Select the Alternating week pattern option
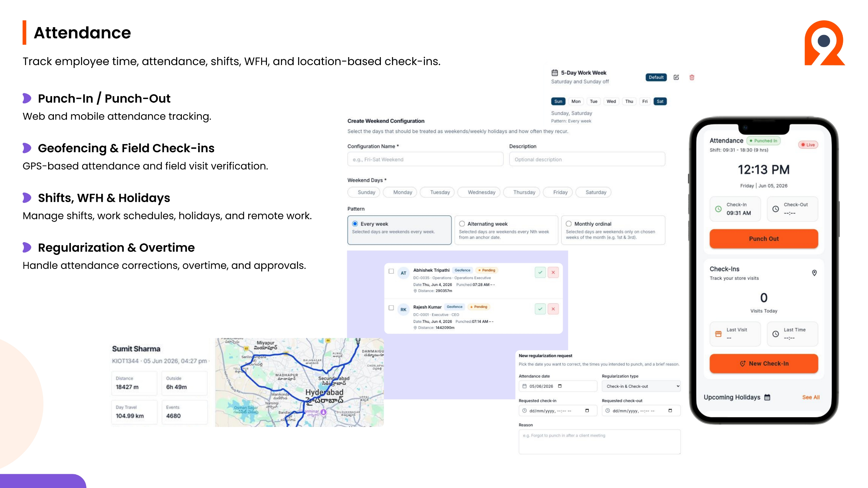 [506, 230]
